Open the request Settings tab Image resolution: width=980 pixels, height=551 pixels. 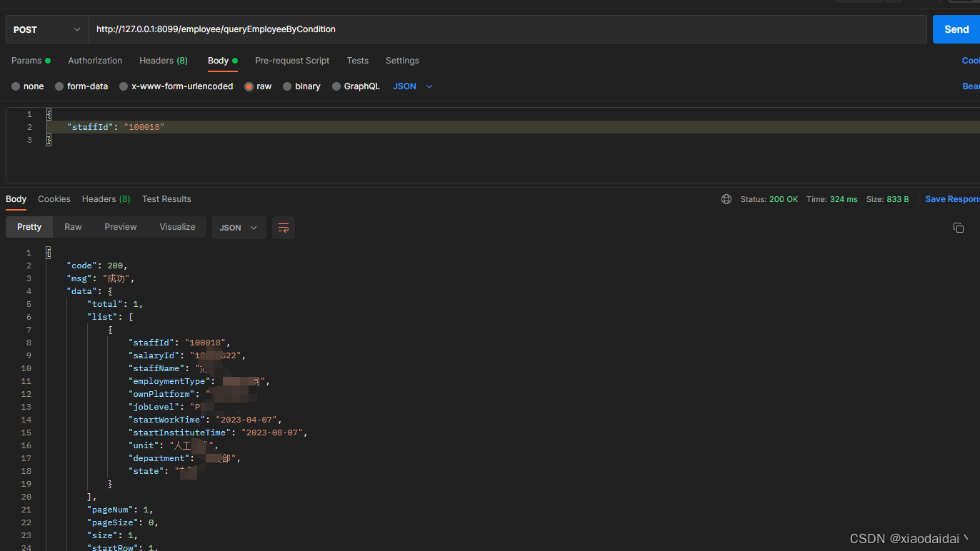(x=402, y=61)
